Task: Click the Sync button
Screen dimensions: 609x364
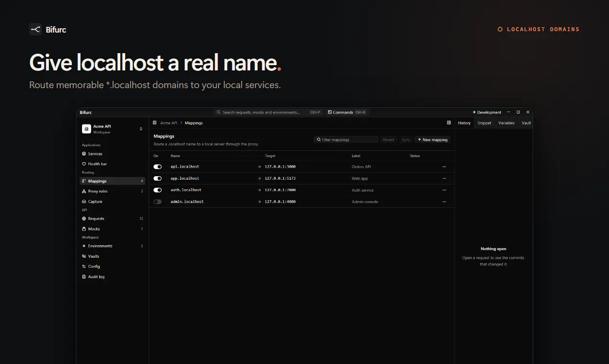Action: coord(406,140)
